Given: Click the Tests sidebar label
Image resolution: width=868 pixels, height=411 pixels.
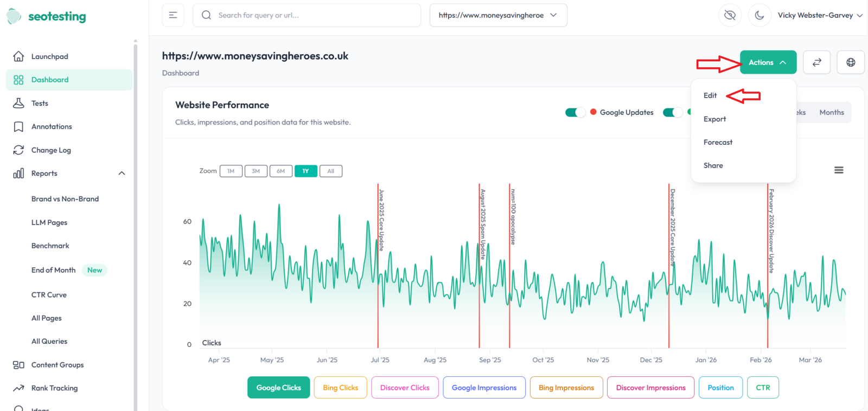Looking at the screenshot, I should coord(40,103).
